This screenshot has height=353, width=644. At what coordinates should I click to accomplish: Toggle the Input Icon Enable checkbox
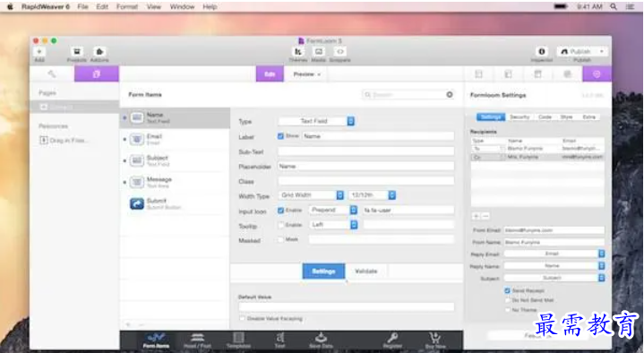281,210
